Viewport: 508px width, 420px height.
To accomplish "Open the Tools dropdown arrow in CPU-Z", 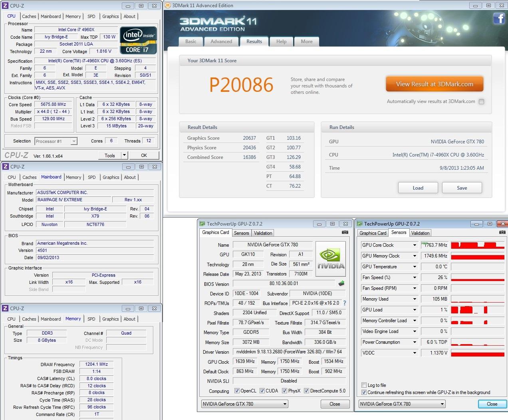I will pyautogui.click(x=124, y=155).
